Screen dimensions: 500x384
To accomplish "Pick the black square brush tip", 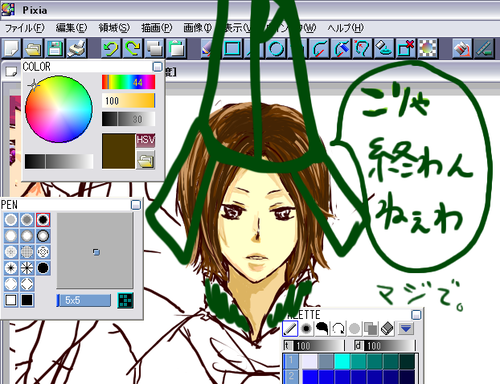I will click(27, 300).
